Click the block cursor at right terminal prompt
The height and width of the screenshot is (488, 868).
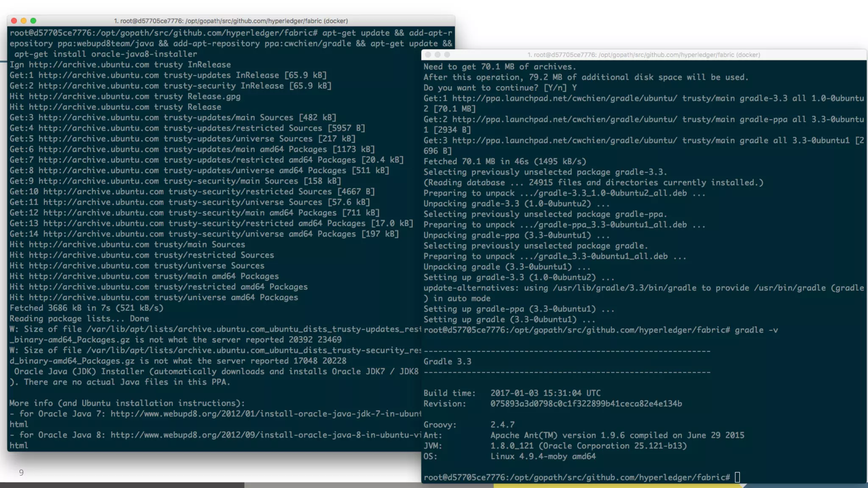[x=737, y=477]
